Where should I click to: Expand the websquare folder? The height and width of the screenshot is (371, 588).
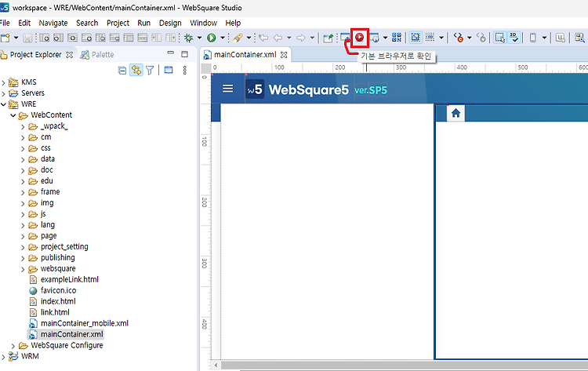click(23, 269)
